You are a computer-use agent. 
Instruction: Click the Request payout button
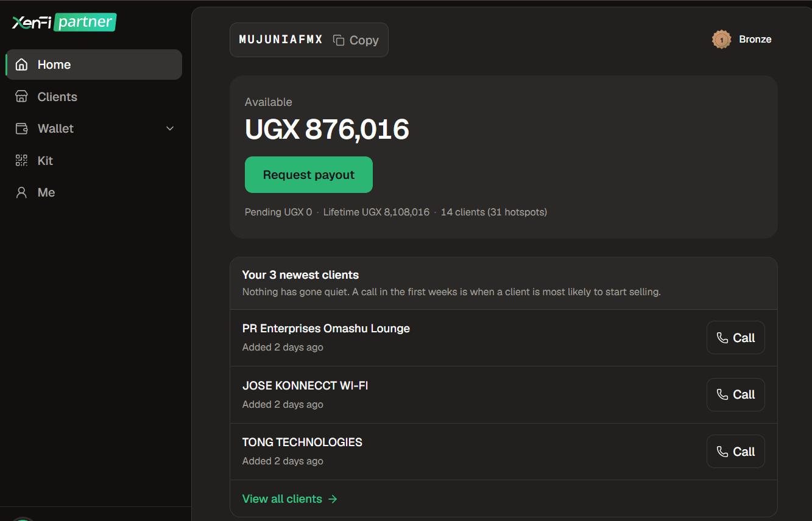click(309, 175)
